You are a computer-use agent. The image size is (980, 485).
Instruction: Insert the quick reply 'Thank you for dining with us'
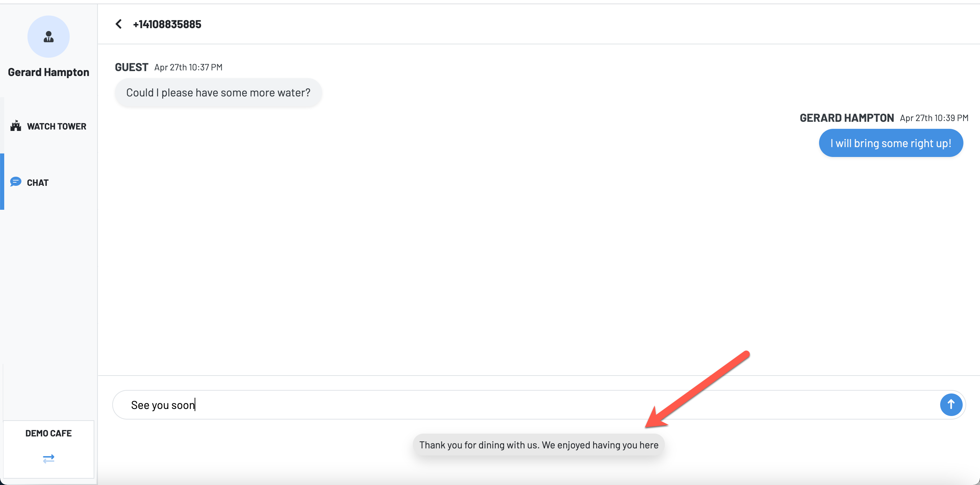[x=539, y=445]
